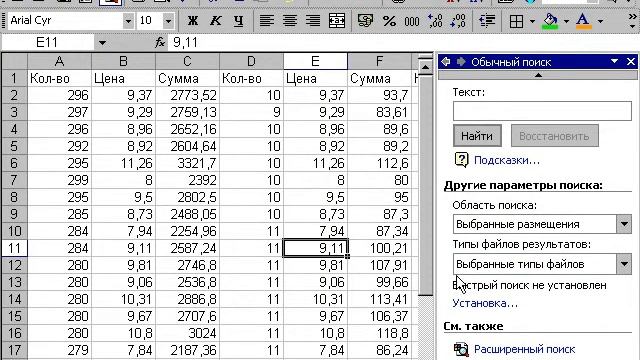Open toolbar options overflow chevron
Screen dimensions: 640x360
point(632,20)
